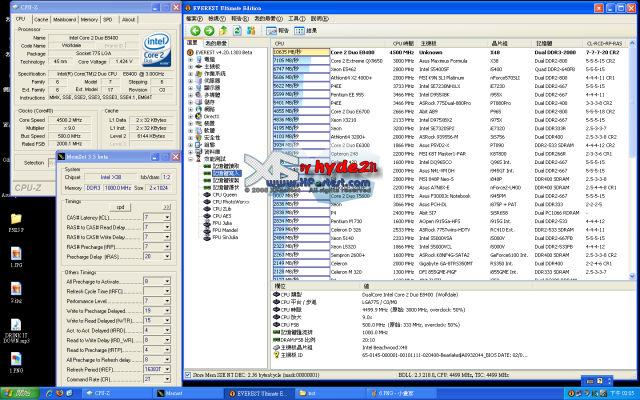The width and height of the screenshot is (640, 400).
Task: Switch to SPD tab in CPU-Z
Action: (x=108, y=20)
